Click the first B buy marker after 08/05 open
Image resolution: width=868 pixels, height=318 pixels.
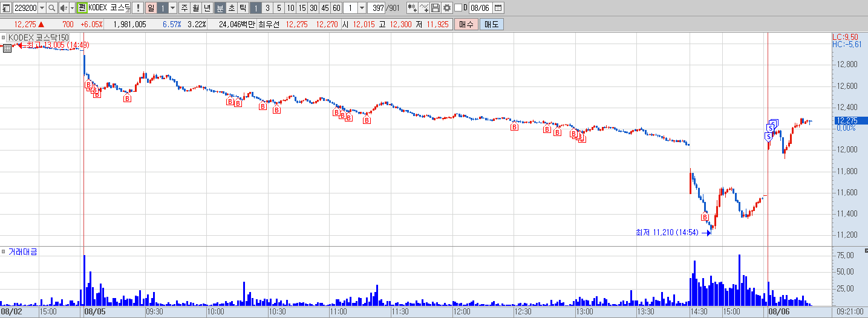point(88,84)
